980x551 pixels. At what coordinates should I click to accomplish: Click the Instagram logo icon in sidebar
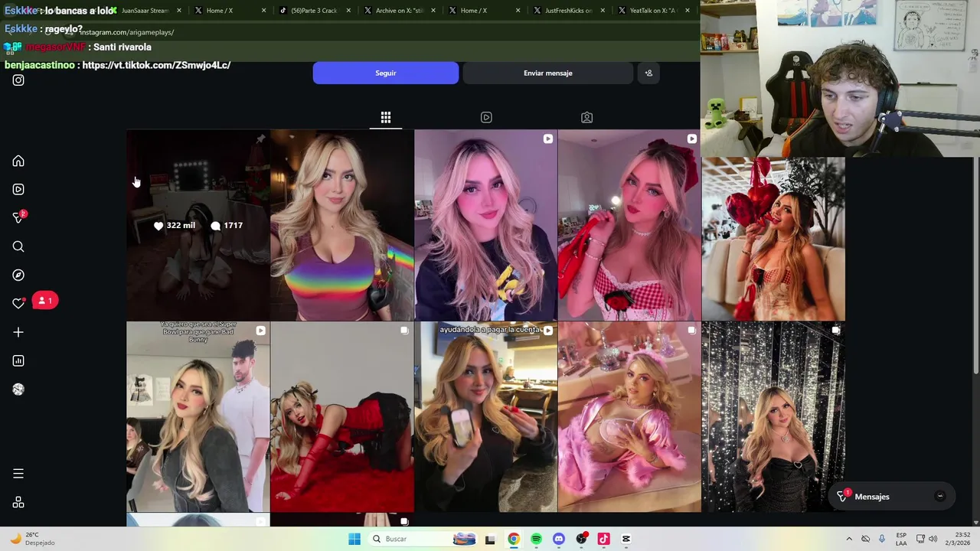[x=18, y=80]
